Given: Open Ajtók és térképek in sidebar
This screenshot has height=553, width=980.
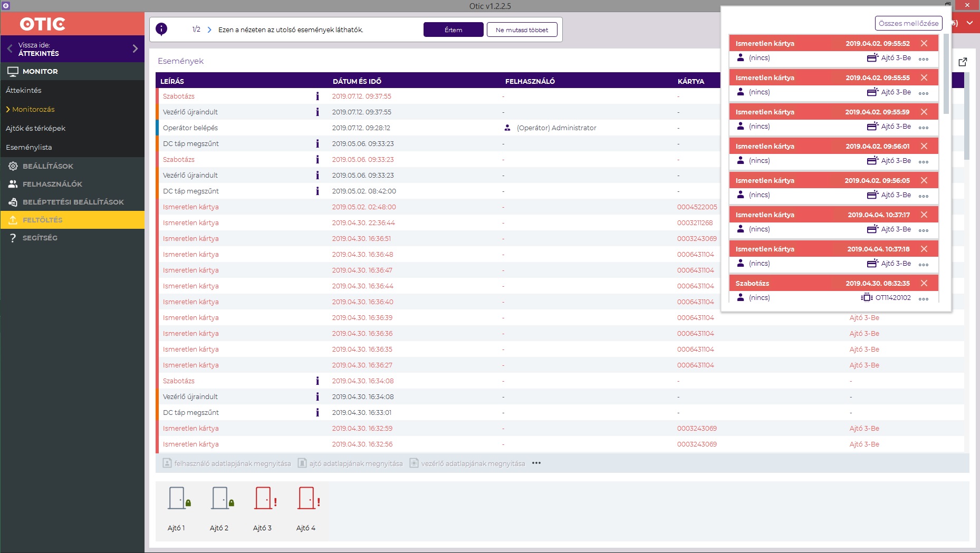Looking at the screenshot, I should (x=35, y=129).
